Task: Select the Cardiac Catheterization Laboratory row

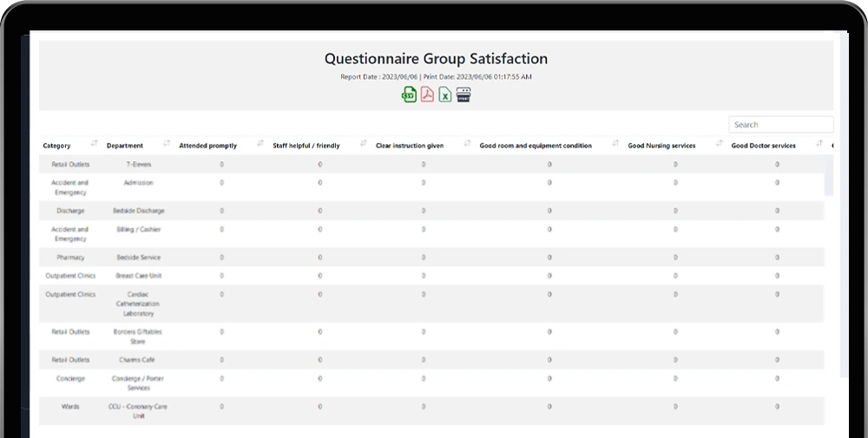Action: point(139,304)
